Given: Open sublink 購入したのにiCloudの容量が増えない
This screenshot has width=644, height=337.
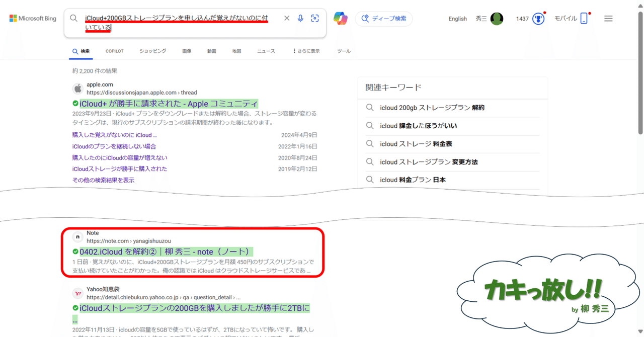Looking at the screenshot, I should coord(120,157).
